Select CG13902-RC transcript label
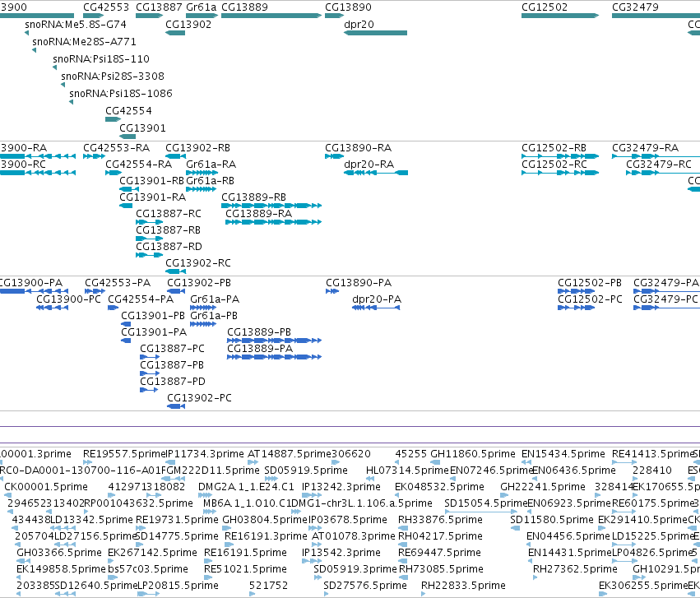700x598 pixels. [x=198, y=263]
